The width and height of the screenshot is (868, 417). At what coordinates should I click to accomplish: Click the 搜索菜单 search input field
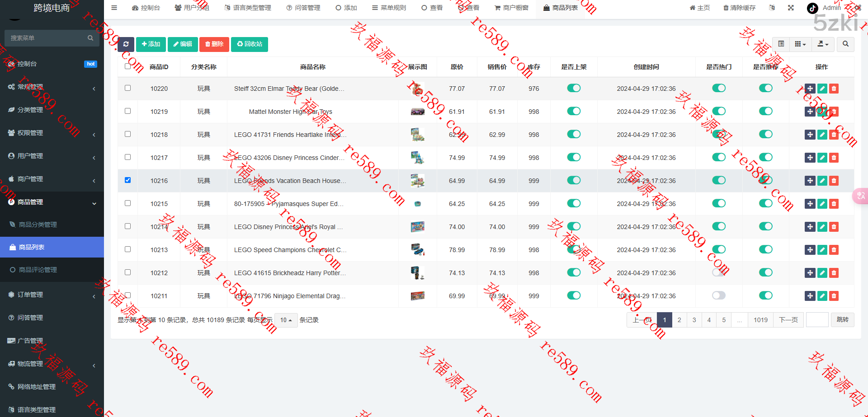coord(47,38)
